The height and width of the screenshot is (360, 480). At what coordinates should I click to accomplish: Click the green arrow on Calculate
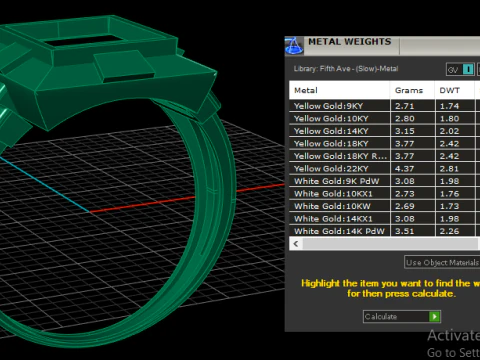tap(434, 316)
